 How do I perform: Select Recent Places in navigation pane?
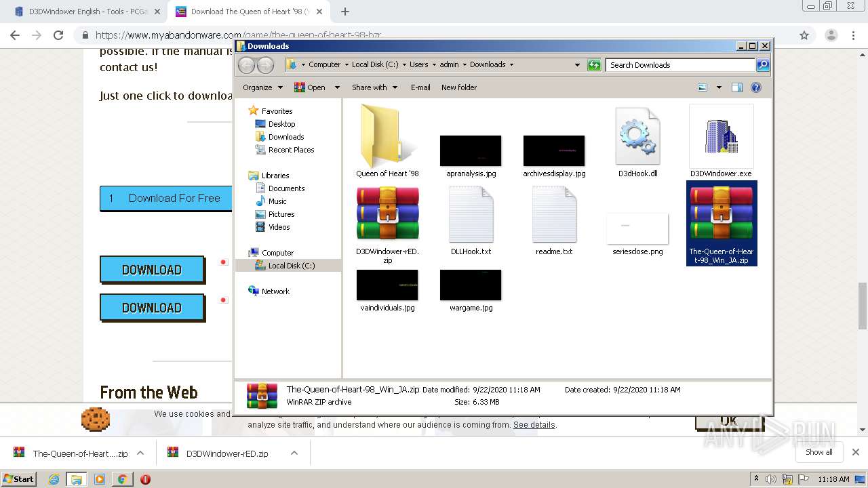click(291, 150)
